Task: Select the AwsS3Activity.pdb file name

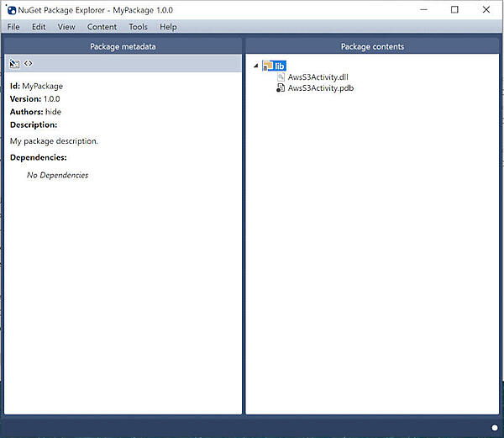Action: tap(321, 87)
